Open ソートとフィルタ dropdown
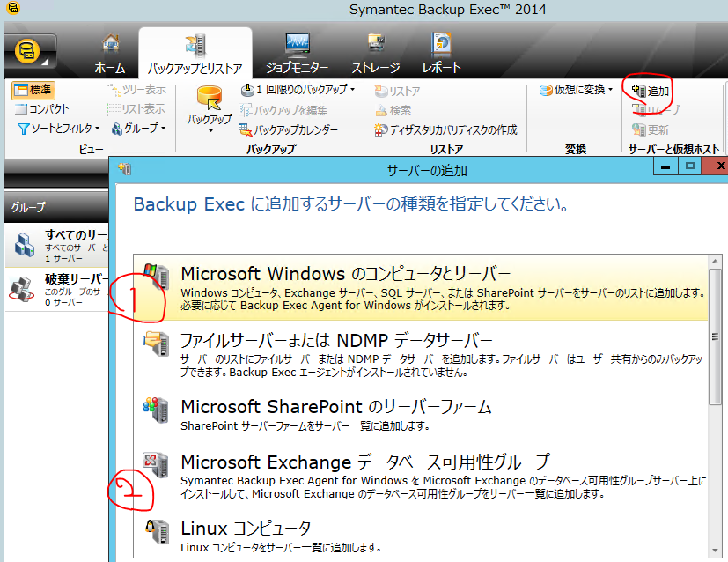 point(58,129)
